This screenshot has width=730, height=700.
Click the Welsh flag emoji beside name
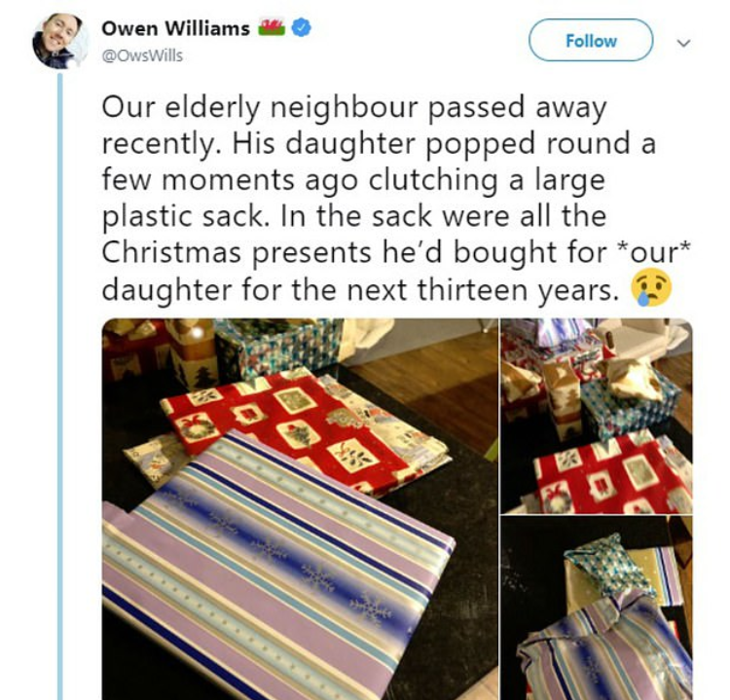(x=273, y=27)
